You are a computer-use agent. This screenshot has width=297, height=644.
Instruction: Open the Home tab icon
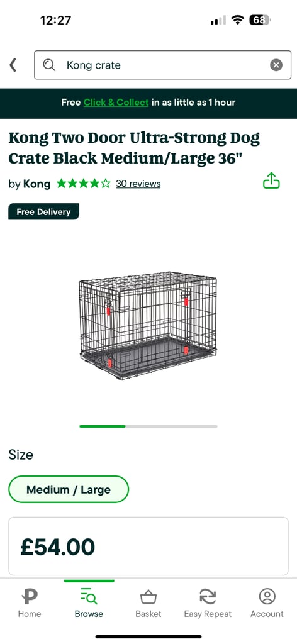30,596
